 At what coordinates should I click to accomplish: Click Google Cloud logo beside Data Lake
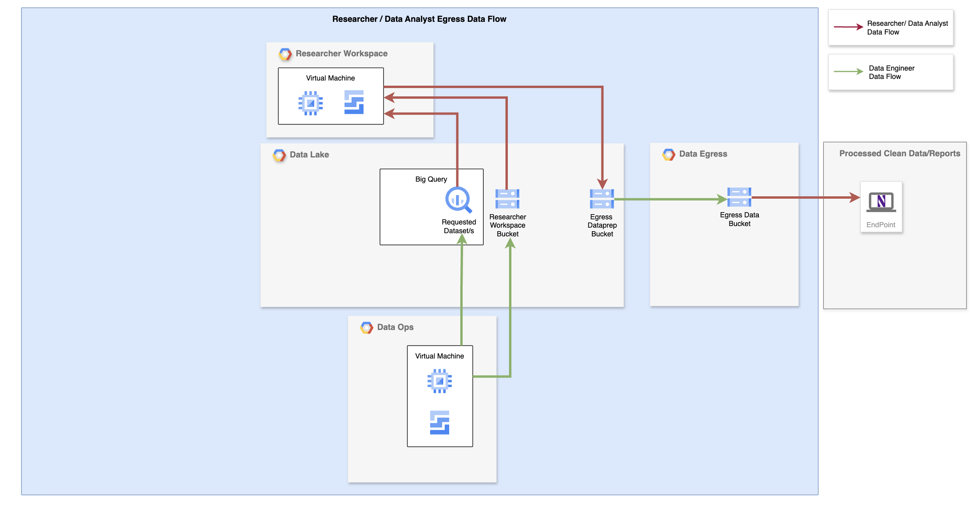point(279,155)
